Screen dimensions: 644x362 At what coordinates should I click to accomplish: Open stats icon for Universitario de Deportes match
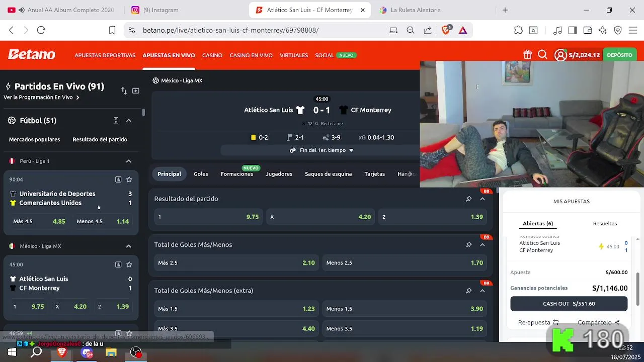118,179
